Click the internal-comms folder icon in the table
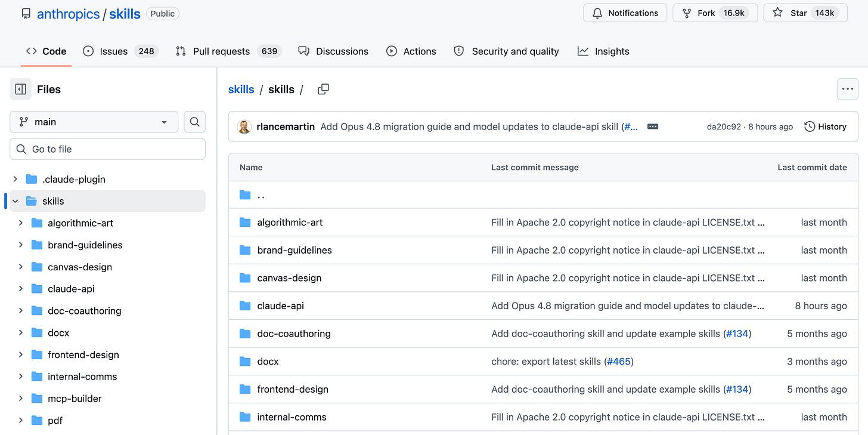Screen dimensions: 868x435 pos(245,417)
